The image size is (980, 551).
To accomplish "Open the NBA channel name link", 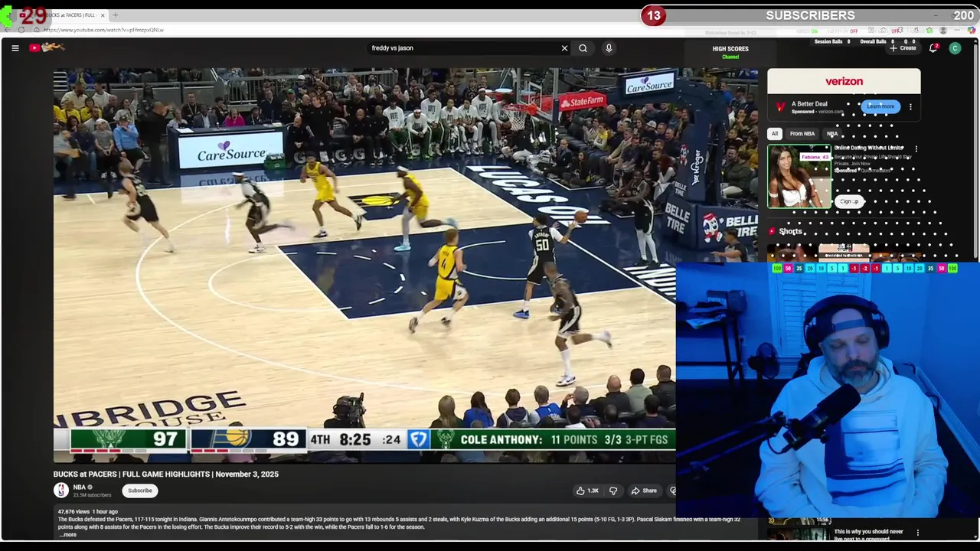I will tap(79, 487).
